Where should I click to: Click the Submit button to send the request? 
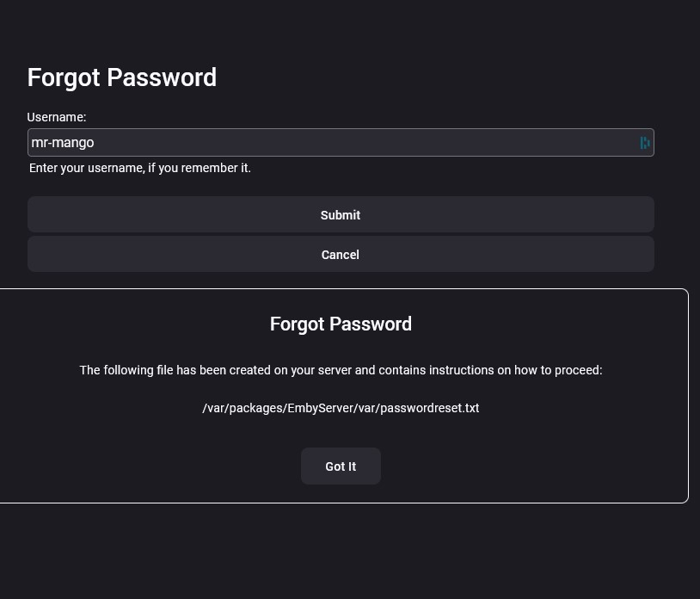tap(341, 214)
